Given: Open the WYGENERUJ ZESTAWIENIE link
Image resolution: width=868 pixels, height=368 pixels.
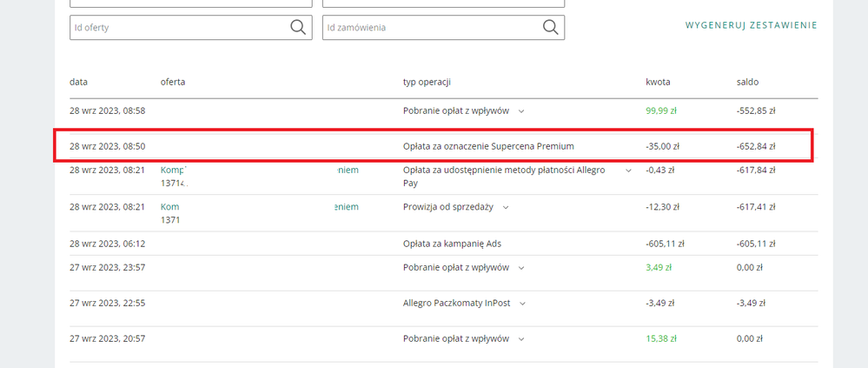Looking at the screenshot, I should click(751, 26).
